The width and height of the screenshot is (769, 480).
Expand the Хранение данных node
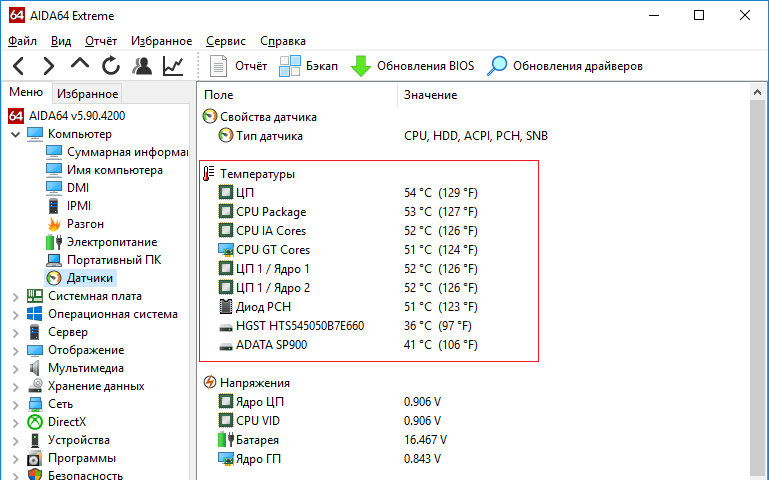click(x=15, y=386)
